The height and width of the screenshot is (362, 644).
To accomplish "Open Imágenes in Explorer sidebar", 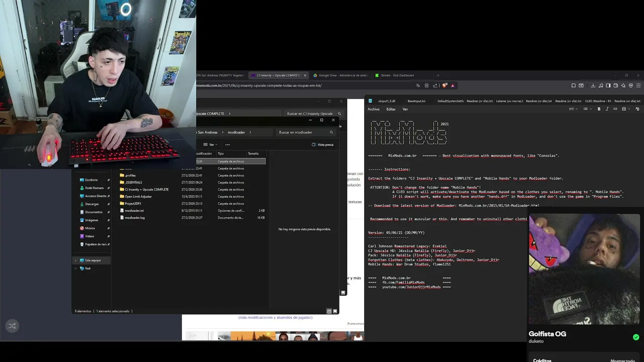I will click(92, 220).
